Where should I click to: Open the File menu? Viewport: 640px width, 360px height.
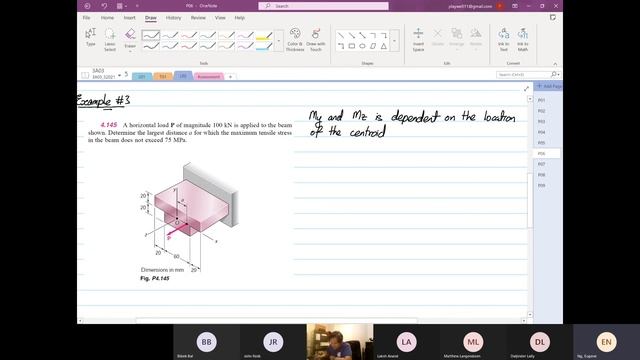click(86, 18)
